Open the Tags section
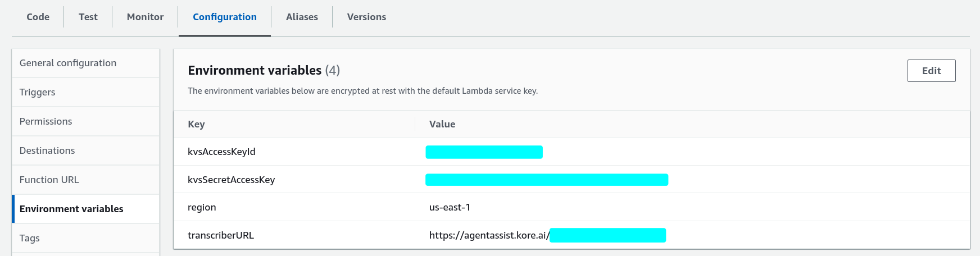This screenshot has height=256, width=980. click(x=30, y=238)
